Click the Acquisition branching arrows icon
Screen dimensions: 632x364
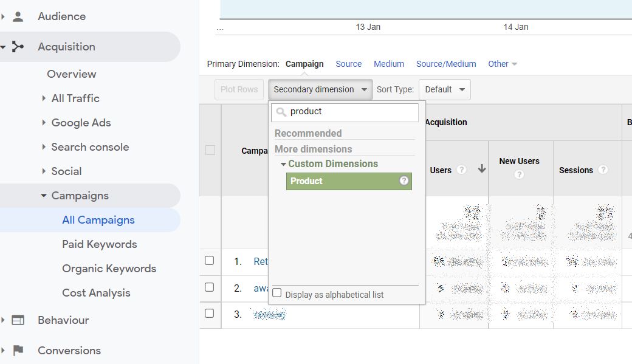pyautogui.click(x=18, y=47)
